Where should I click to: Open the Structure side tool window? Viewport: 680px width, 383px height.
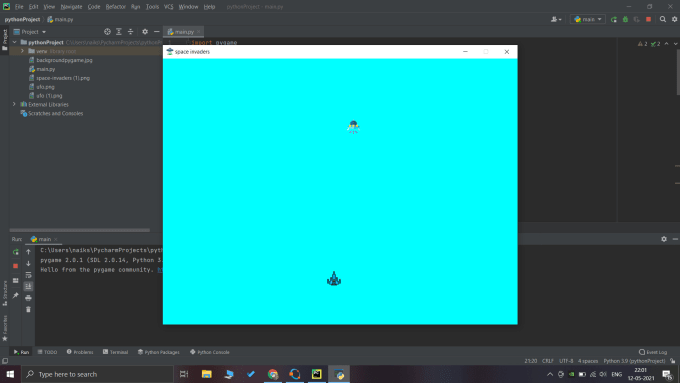click(5, 293)
